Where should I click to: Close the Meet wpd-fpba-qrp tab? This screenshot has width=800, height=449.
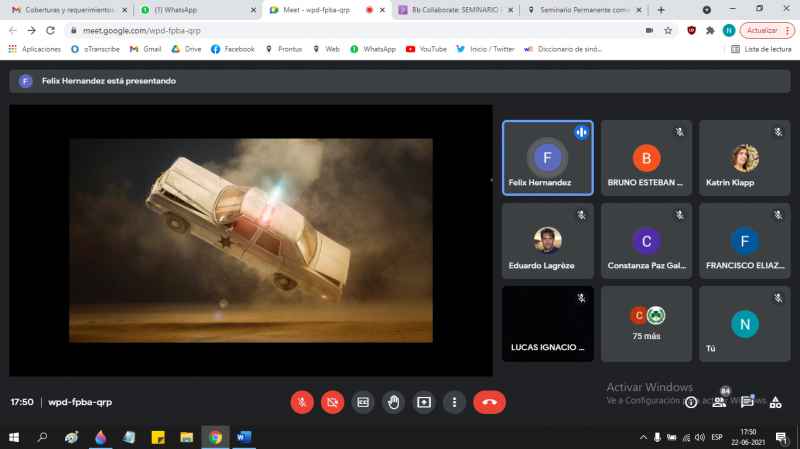[x=382, y=10]
